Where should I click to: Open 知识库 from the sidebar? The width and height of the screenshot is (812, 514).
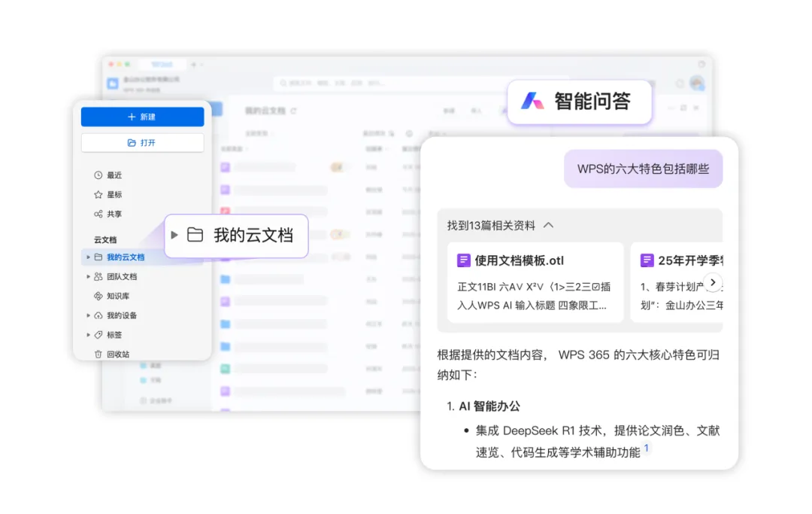pyautogui.click(x=118, y=296)
